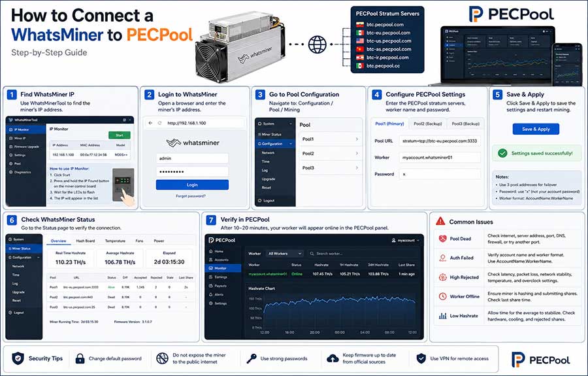Image resolution: width=588 pixels, height=376 pixels.
Task: Click the Pool Dead issue icon
Action: click(442, 239)
